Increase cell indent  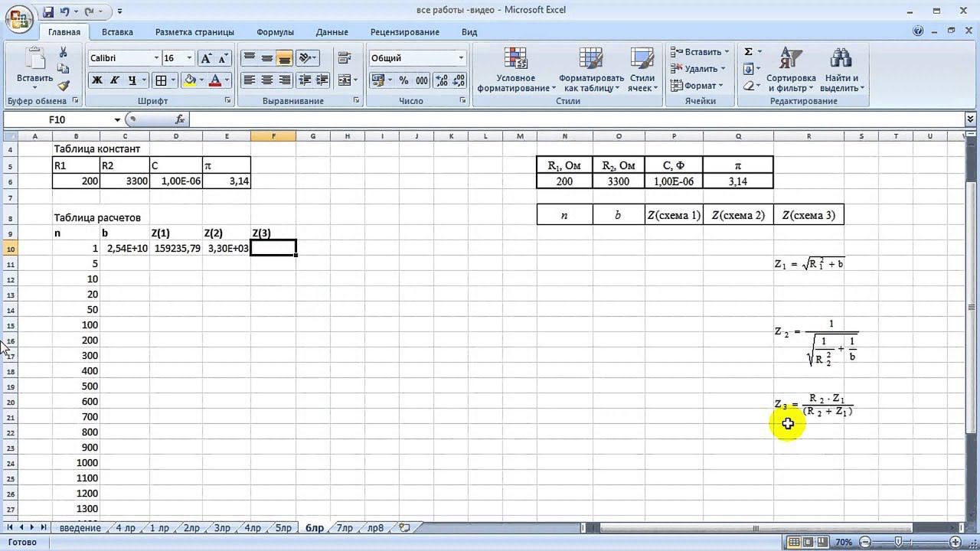322,80
